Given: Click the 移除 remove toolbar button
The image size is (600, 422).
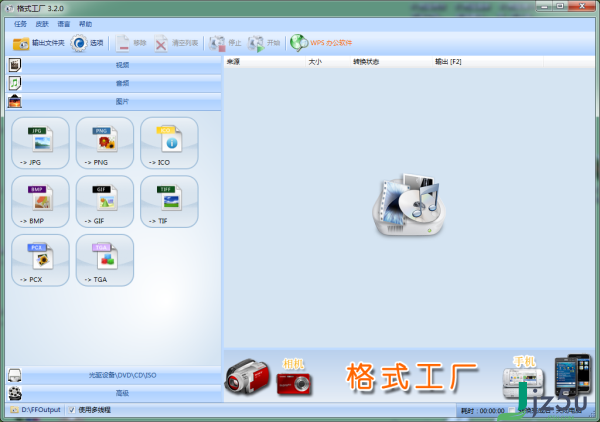Looking at the screenshot, I should 131,43.
